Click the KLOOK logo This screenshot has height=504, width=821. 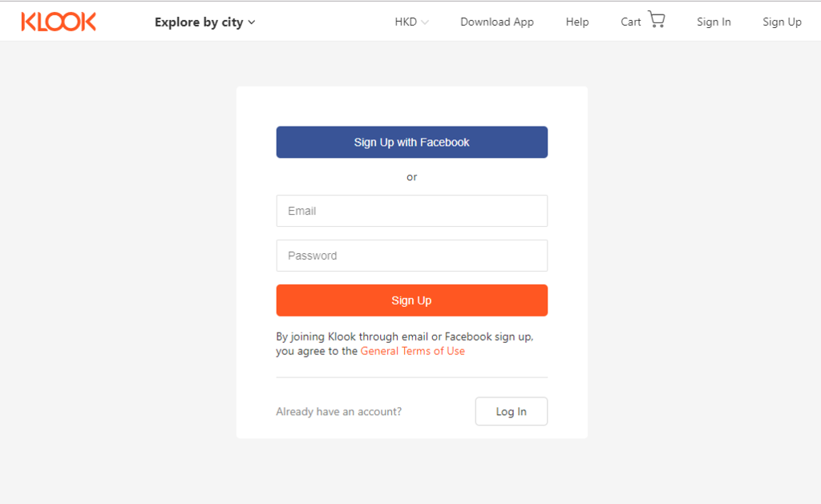[59, 22]
